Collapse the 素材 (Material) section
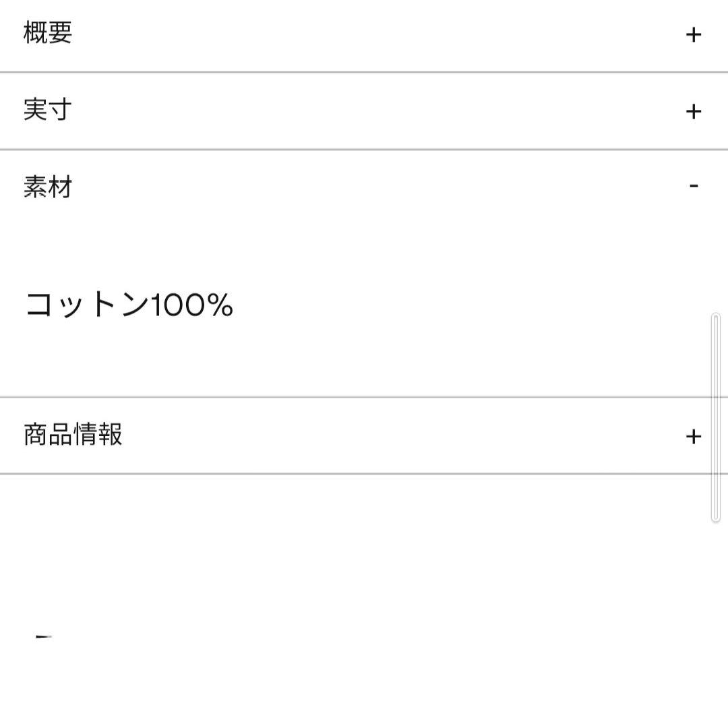 coord(692,187)
